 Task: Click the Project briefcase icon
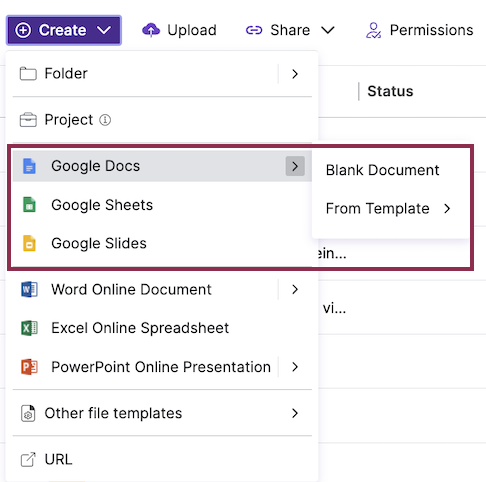[28, 120]
